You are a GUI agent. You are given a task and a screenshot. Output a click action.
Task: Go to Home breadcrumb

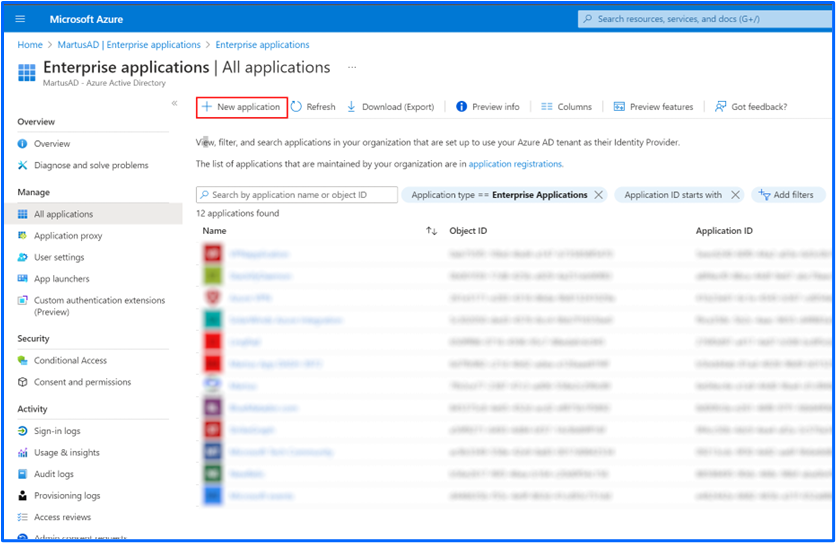(x=30, y=45)
